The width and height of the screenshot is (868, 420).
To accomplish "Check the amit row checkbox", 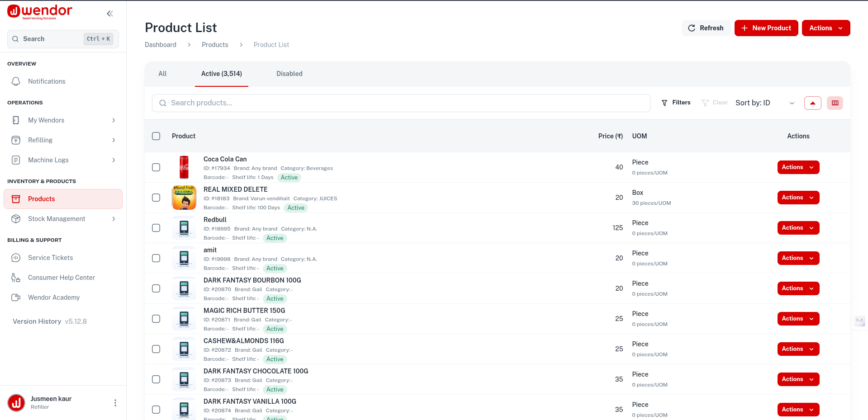I will click(x=156, y=258).
